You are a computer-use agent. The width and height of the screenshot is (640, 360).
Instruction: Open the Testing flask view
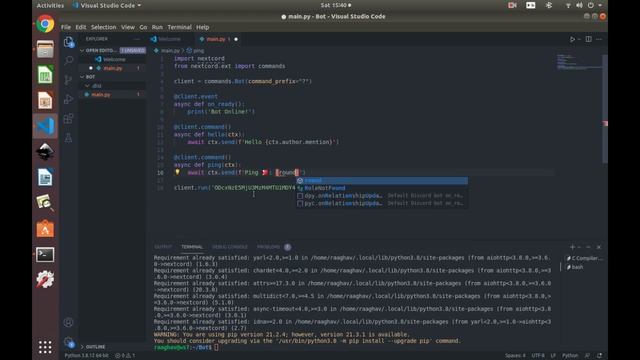pos(69,138)
